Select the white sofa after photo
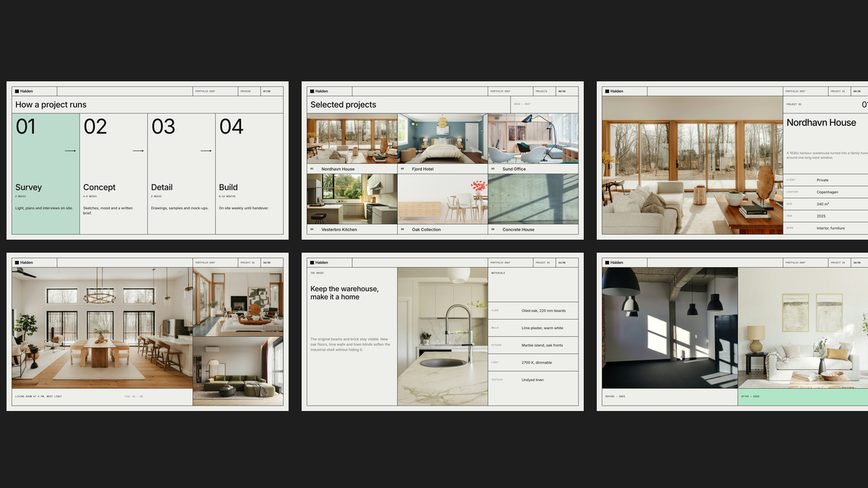The width and height of the screenshot is (868, 488). coord(803,328)
